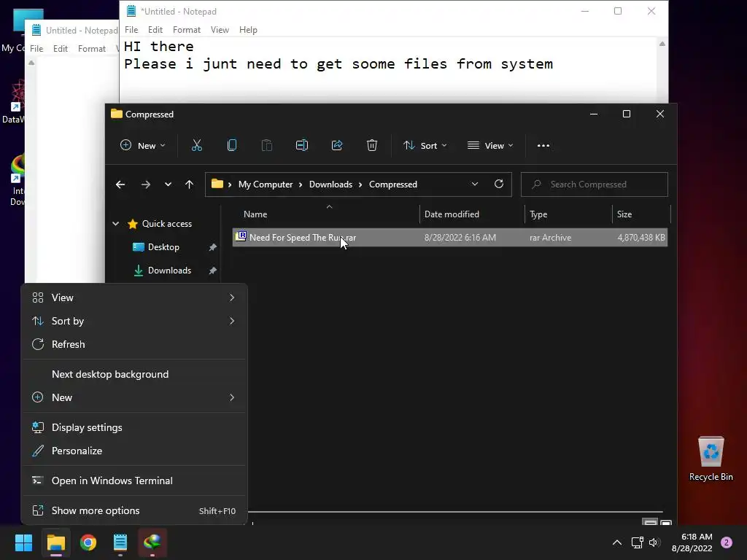Image resolution: width=747 pixels, height=560 pixels.
Task: Open the See more three-dots menu
Action: [x=543, y=146]
